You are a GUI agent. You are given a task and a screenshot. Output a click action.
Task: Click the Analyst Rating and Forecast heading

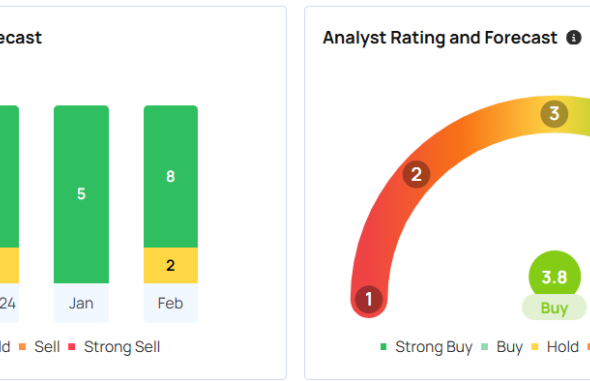click(440, 38)
